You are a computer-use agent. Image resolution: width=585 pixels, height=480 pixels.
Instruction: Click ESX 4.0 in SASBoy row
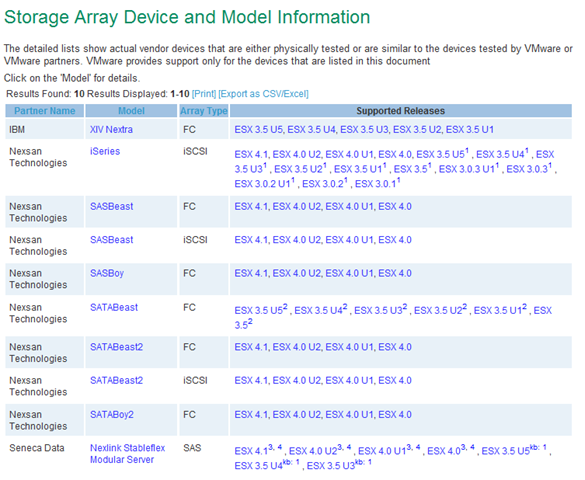[395, 273]
